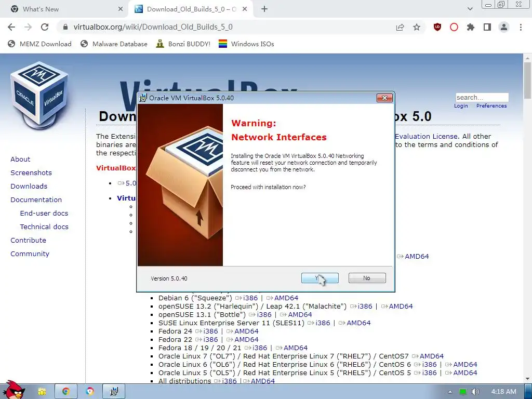Click the site lock icon in address bar

(x=65, y=27)
